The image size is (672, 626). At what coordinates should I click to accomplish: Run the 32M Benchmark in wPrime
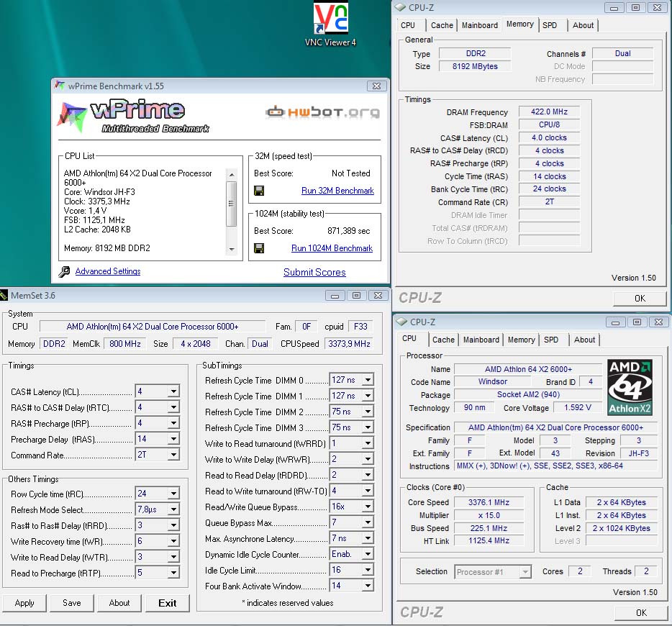pyautogui.click(x=337, y=191)
